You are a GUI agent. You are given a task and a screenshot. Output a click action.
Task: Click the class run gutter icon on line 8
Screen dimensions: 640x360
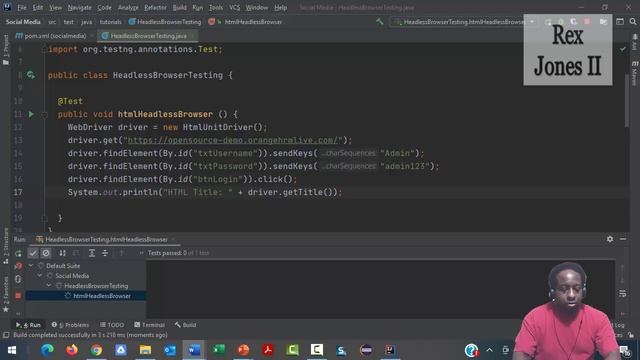tap(31, 75)
